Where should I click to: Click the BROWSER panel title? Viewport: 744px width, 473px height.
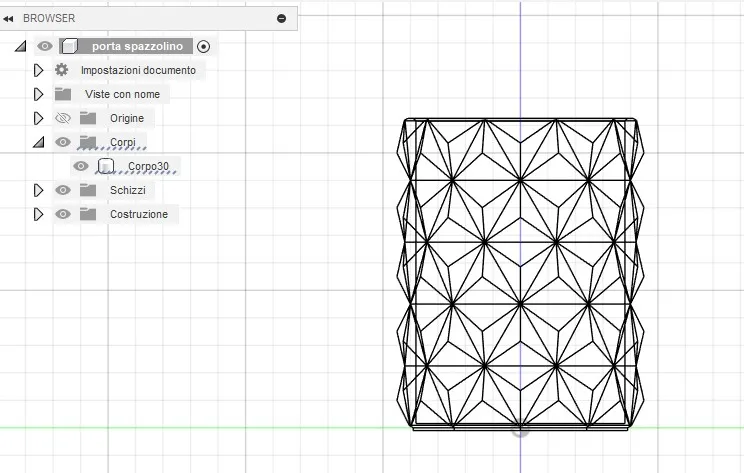point(49,19)
